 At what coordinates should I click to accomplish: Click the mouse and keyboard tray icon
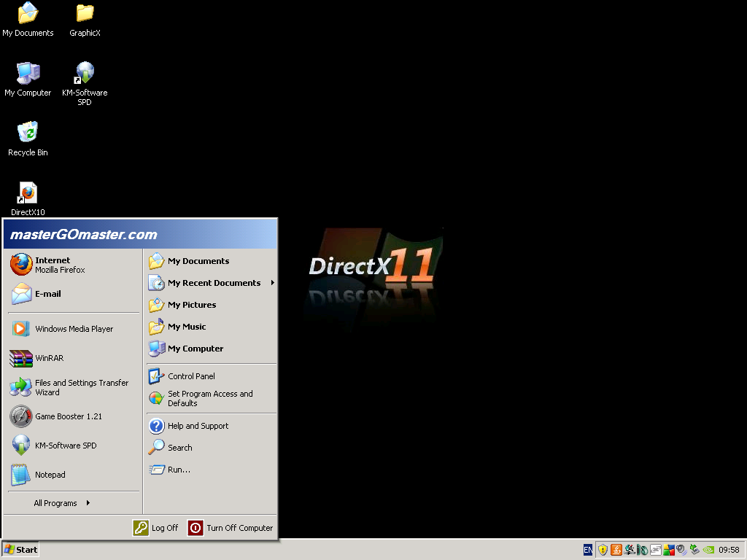click(642, 550)
